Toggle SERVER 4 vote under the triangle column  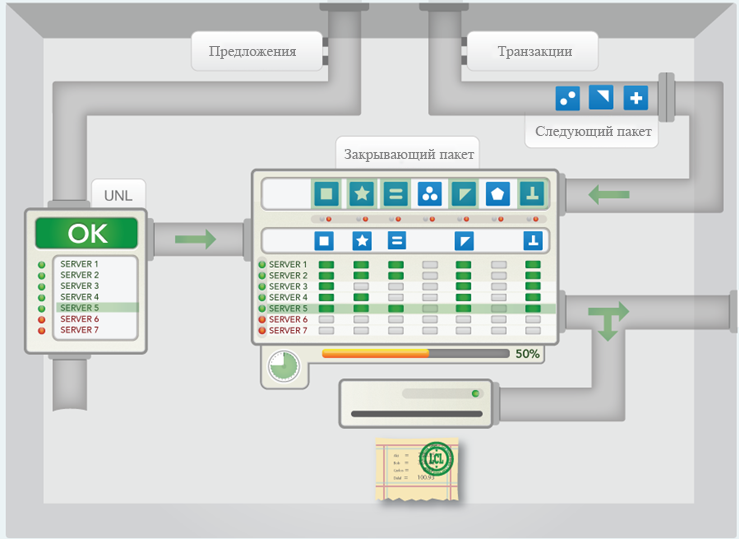click(464, 297)
